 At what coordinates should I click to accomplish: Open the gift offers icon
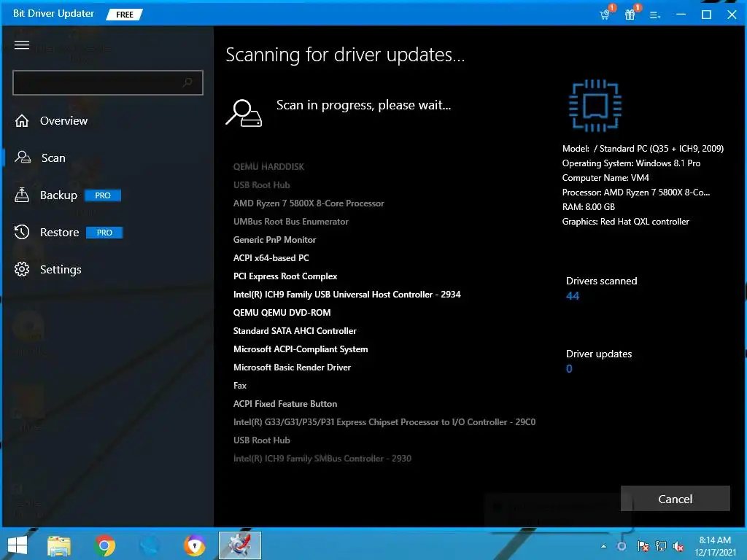[x=630, y=15]
